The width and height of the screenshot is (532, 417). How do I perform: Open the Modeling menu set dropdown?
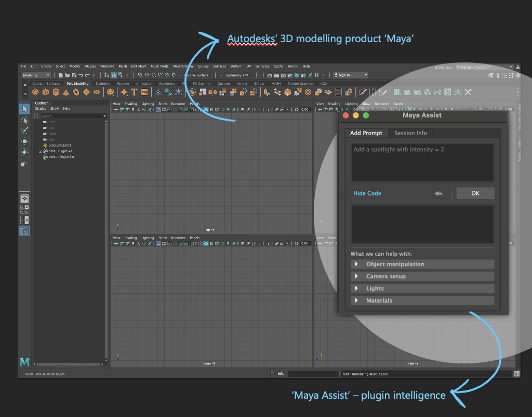[x=36, y=75]
